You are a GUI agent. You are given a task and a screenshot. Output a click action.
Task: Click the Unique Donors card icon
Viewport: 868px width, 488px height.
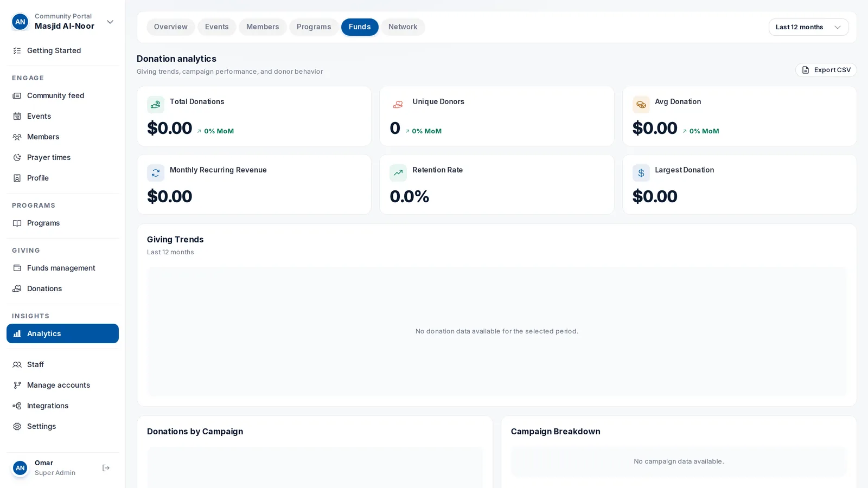click(x=398, y=104)
